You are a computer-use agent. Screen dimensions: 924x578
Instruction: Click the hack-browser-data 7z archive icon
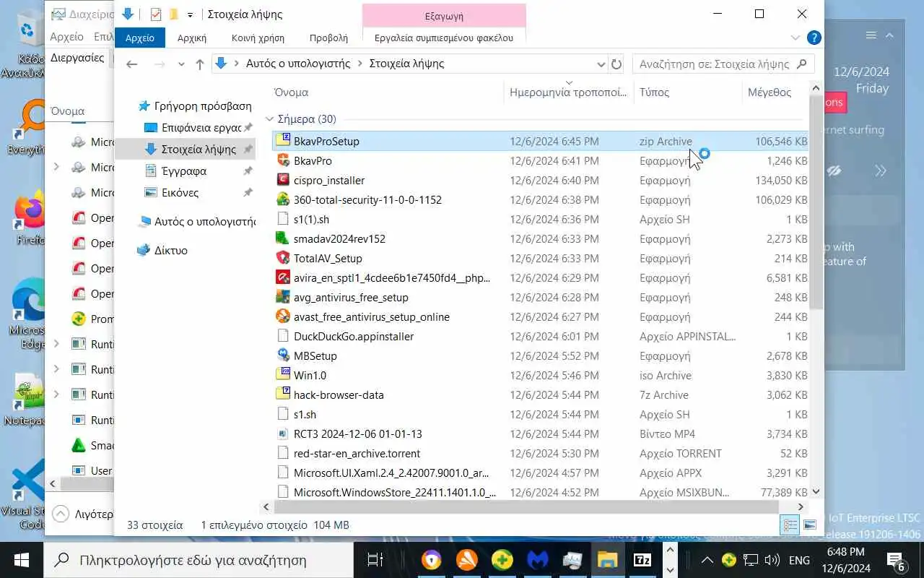tap(283, 394)
